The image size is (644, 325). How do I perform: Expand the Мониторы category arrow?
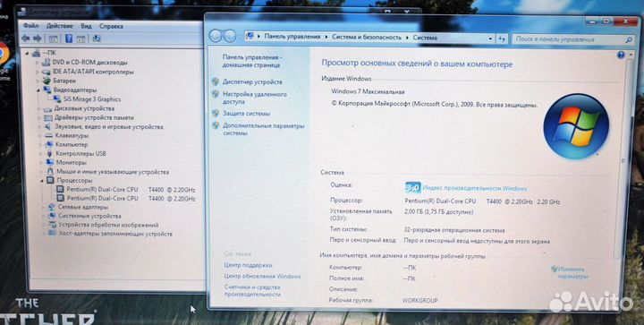click(x=41, y=163)
